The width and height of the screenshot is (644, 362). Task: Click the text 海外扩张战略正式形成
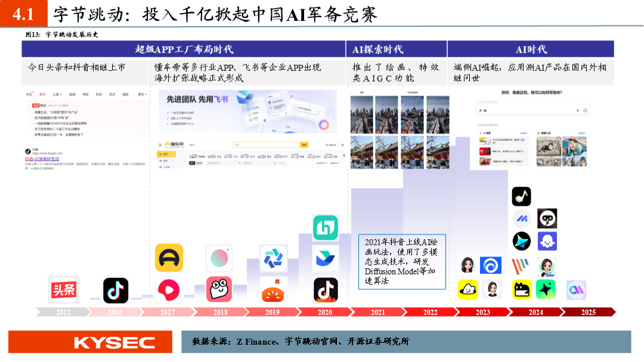coord(199,78)
